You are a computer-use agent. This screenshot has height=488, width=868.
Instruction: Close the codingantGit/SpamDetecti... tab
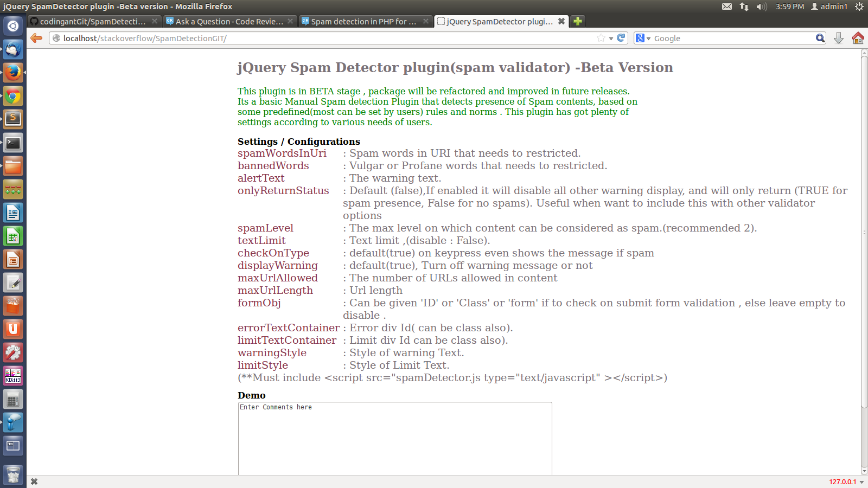155,21
